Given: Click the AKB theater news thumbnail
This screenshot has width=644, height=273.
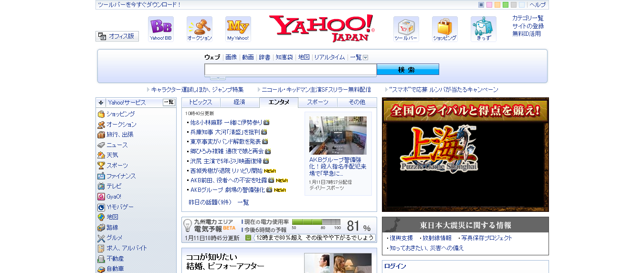Looking at the screenshot, I should click(338, 135).
